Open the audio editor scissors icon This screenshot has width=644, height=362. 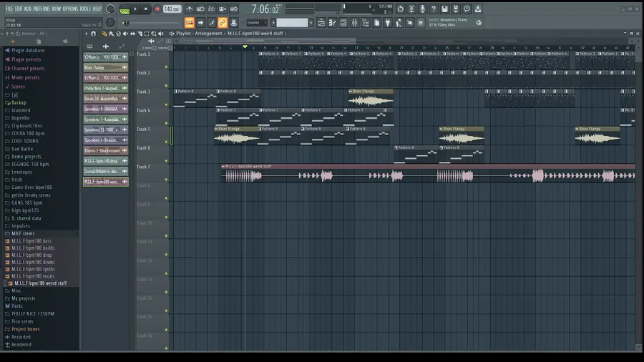[x=411, y=9]
